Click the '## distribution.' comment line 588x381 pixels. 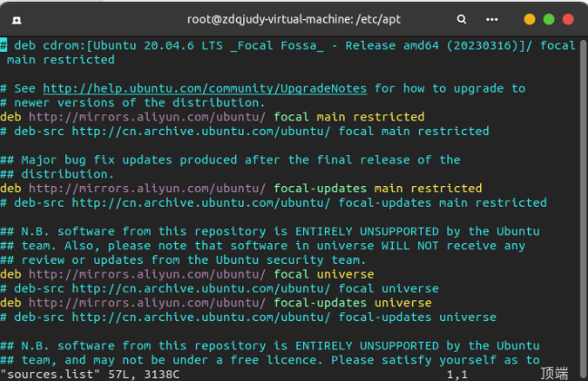coord(56,174)
